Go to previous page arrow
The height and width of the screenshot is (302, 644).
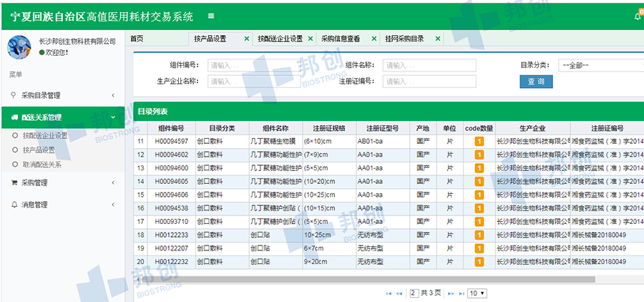pos(399,293)
